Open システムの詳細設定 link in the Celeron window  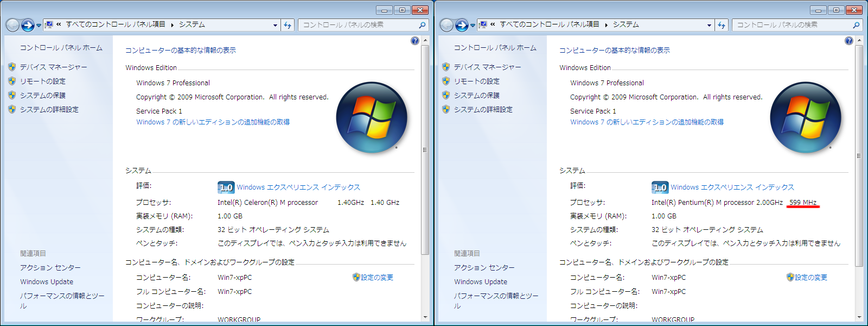click(x=49, y=109)
